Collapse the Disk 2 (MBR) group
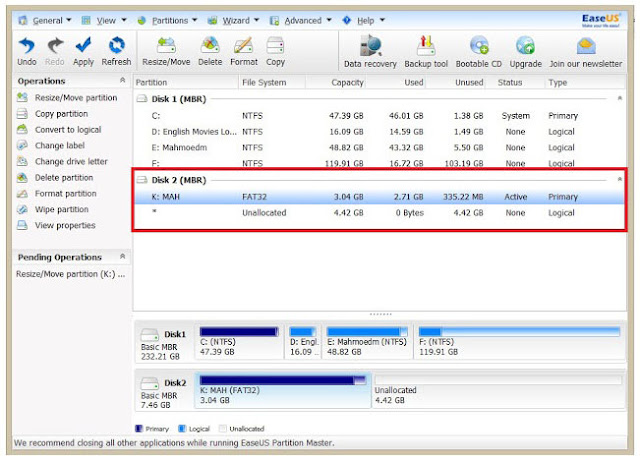Image resolution: width=640 pixels, height=461 pixels. (620, 180)
